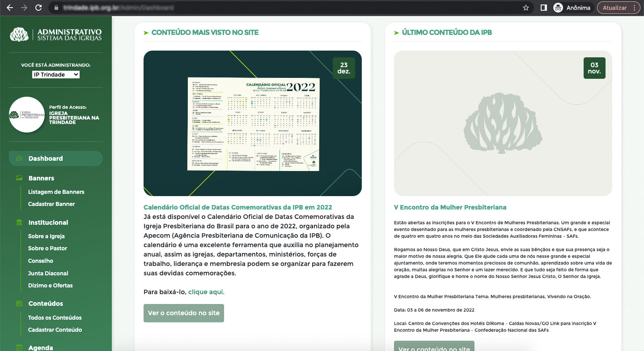Screen dimensions: 644x351
Task: Go to Dízimo e Ofertas
Action: (50, 285)
